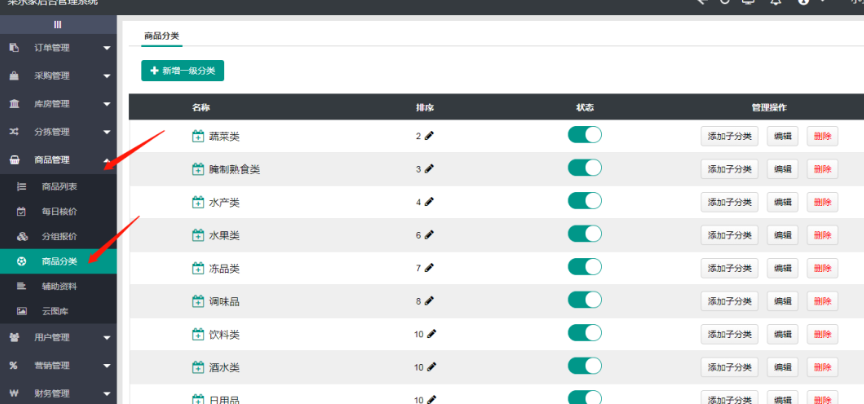Click the expand-plus icon before 水产类
Image resolution: width=864 pixels, height=404 pixels.
pyautogui.click(x=198, y=202)
